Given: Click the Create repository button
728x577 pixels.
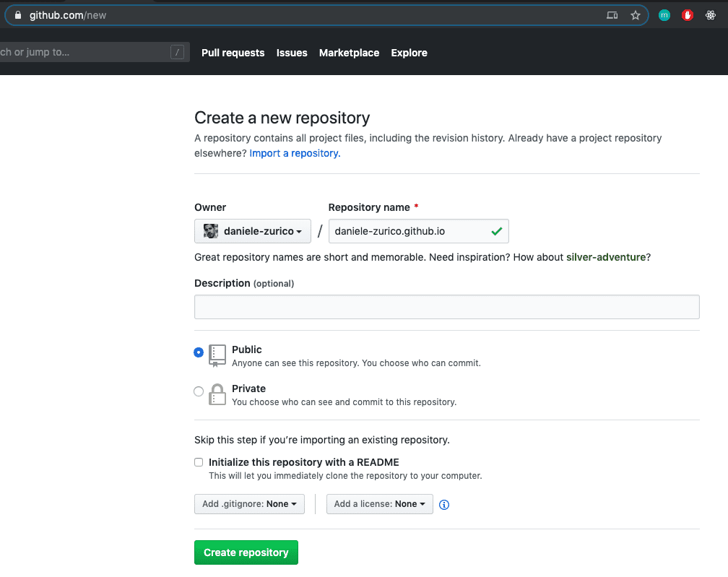Looking at the screenshot, I should pos(246,552).
